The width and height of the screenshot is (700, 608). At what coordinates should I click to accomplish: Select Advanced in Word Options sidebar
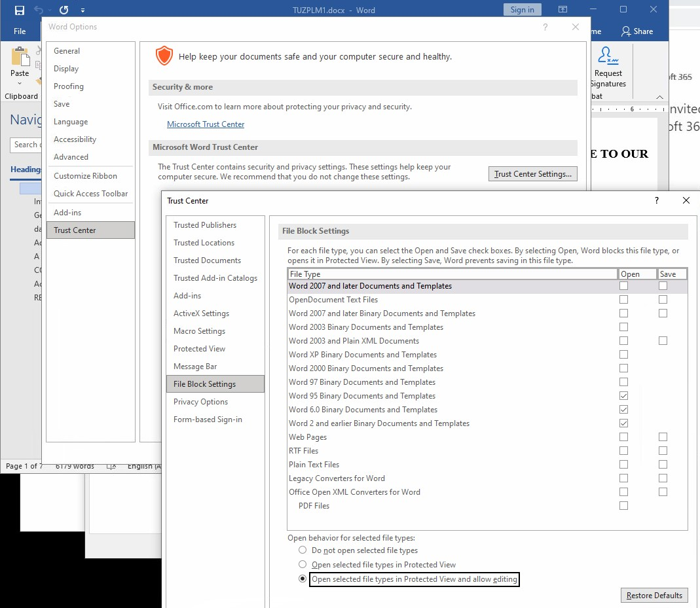[x=90, y=157]
